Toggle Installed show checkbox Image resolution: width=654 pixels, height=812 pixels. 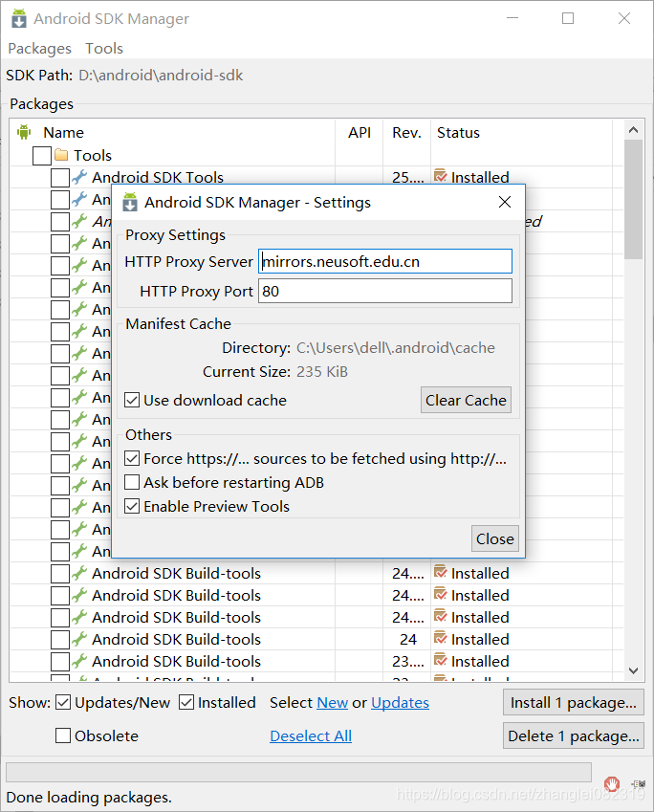pos(185,703)
